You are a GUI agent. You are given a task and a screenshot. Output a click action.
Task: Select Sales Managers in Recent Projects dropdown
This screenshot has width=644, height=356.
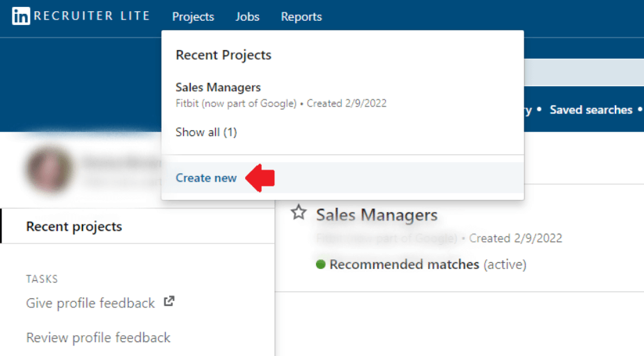[x=218, y=88]
